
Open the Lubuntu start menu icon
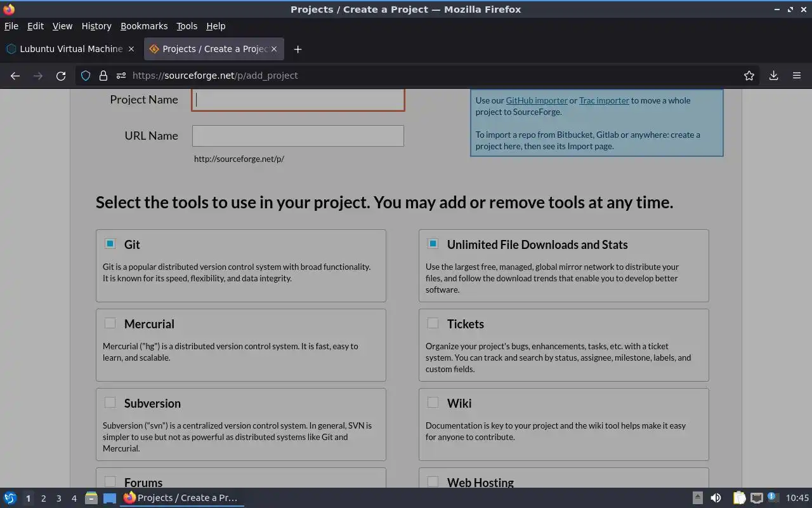(x=10, y=498)
